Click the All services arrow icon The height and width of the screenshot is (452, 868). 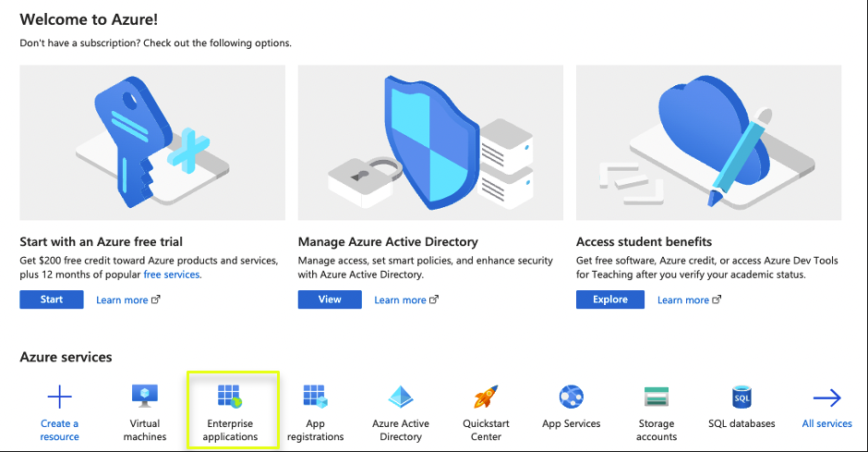(827, 397)
